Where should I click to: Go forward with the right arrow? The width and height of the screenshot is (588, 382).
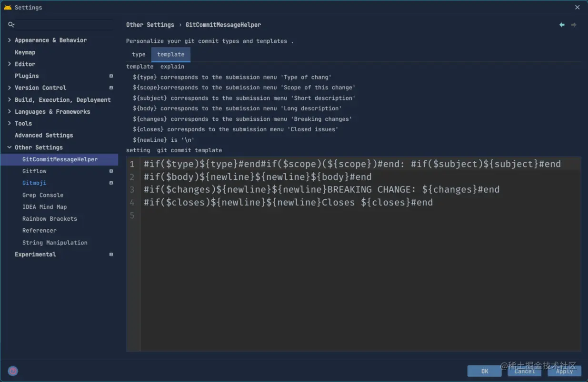tap(574, 25)
